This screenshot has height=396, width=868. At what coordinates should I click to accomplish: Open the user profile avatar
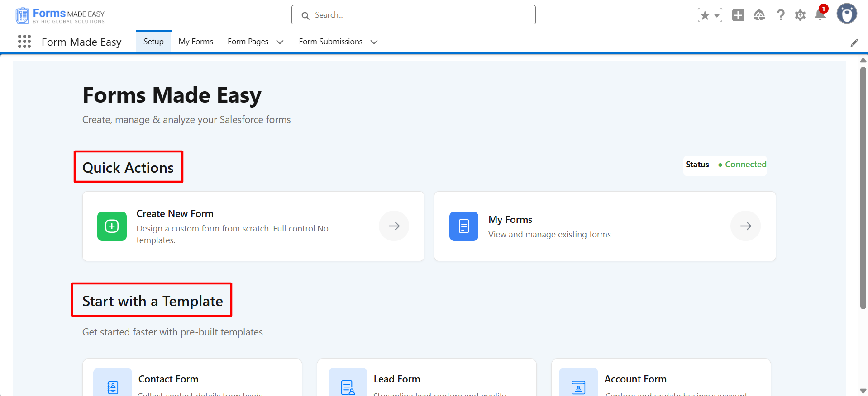847,14
